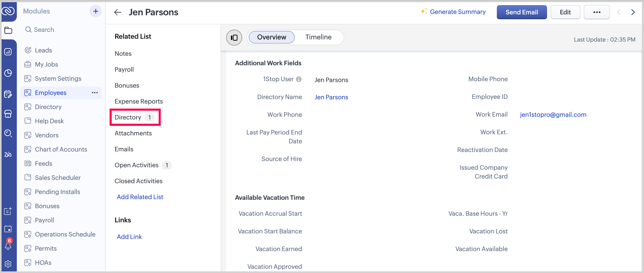Switch to the Timeline view
Viewport: 644px width, 273px height.
click(318, 37)
